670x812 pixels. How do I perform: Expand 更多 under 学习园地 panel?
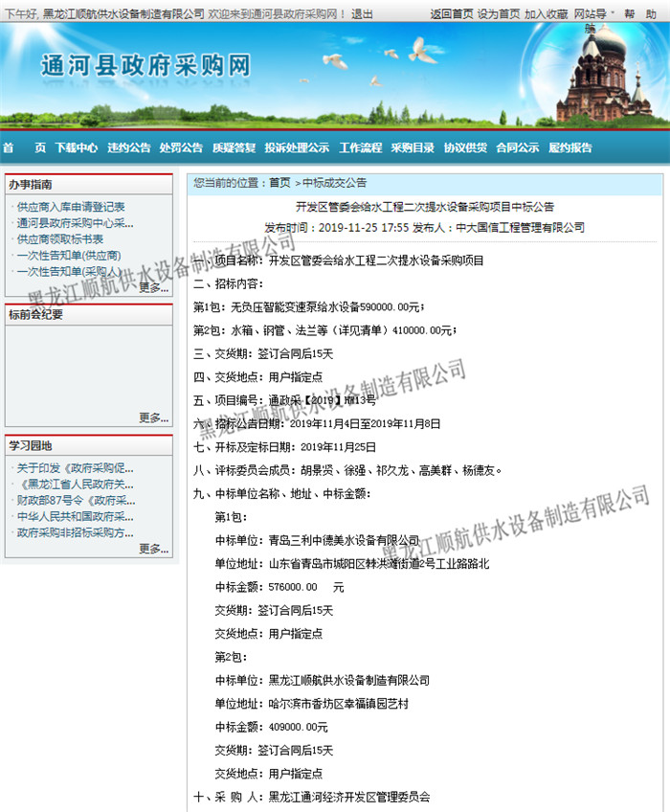point(153,549)
